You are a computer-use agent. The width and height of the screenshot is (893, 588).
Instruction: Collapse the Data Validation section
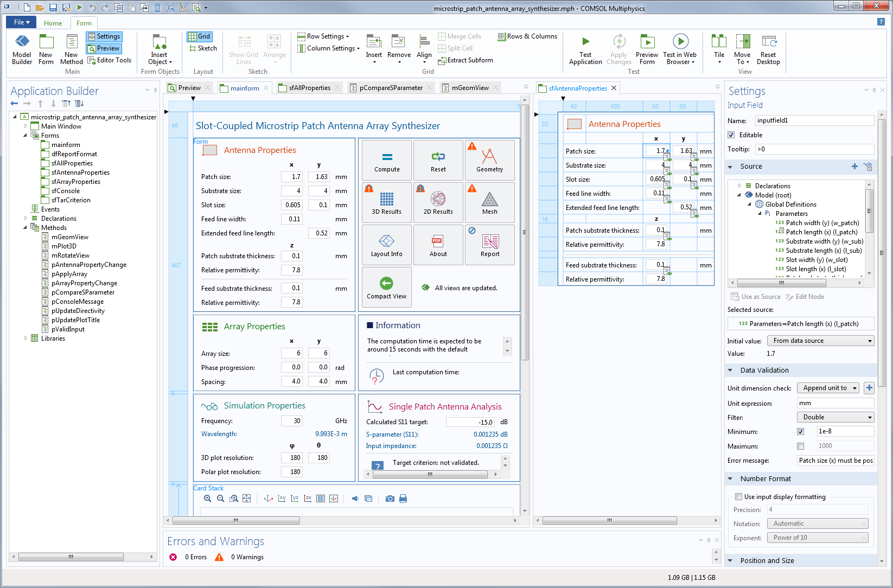pos(730,370)
